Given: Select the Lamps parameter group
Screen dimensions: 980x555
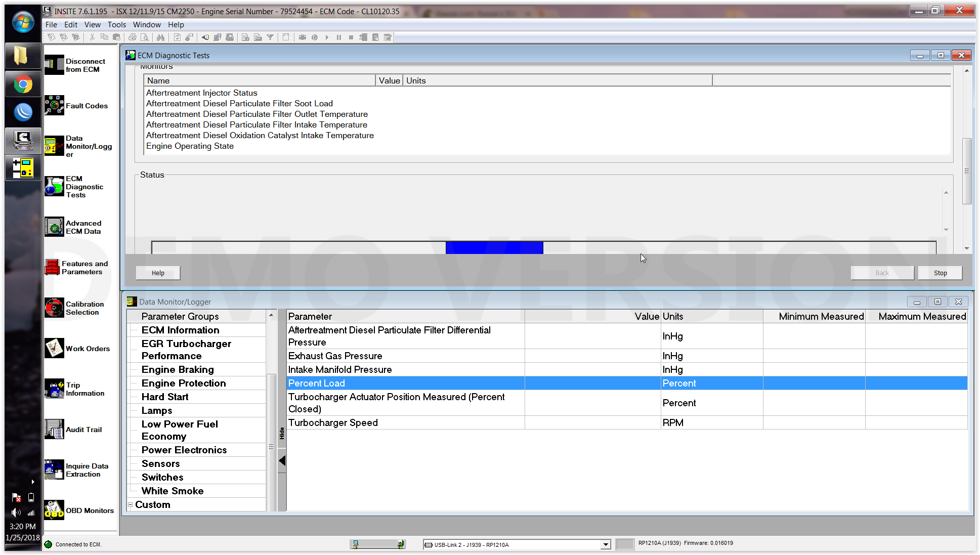Looking at the screenshot, I should pyautogui.click(x=157, y=410).
